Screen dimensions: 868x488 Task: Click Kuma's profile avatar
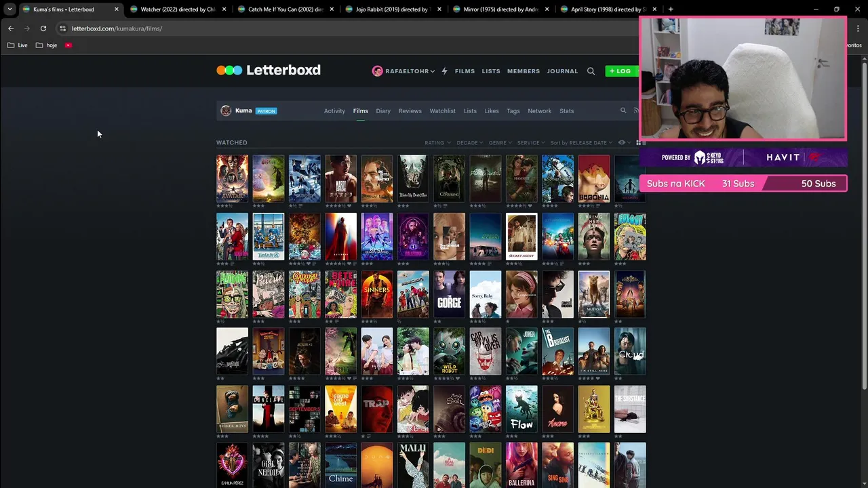coord(226,110)
